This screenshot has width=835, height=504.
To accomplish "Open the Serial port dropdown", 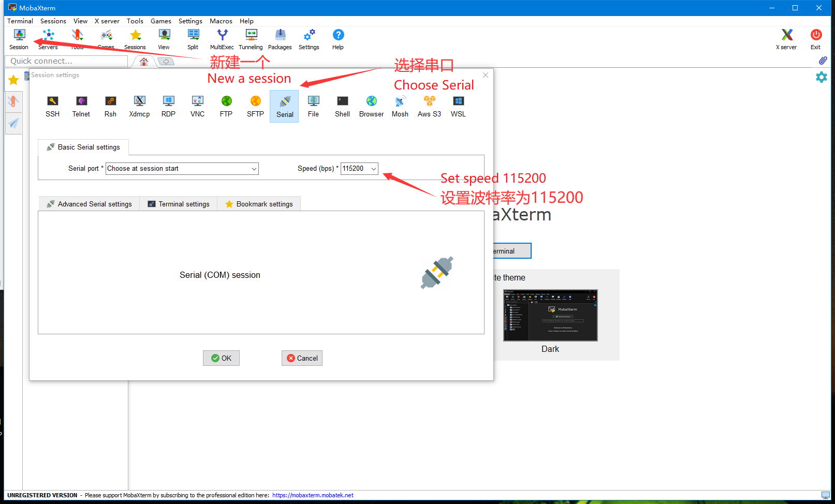I will [x=182, y=169].
